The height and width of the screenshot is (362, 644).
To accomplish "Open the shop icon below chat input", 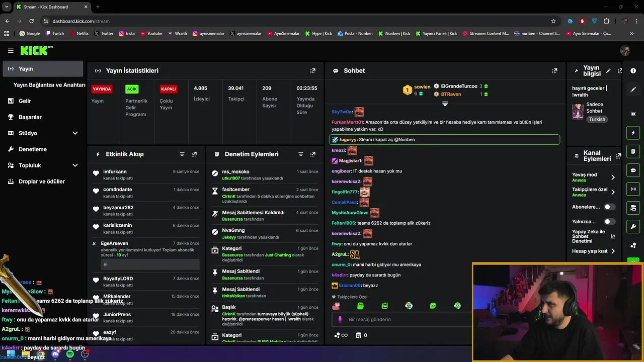I will (x=358, y=335).
